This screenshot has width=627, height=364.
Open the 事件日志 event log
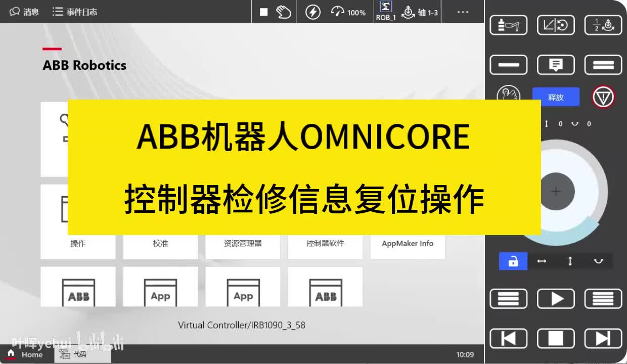pos(75,12)
